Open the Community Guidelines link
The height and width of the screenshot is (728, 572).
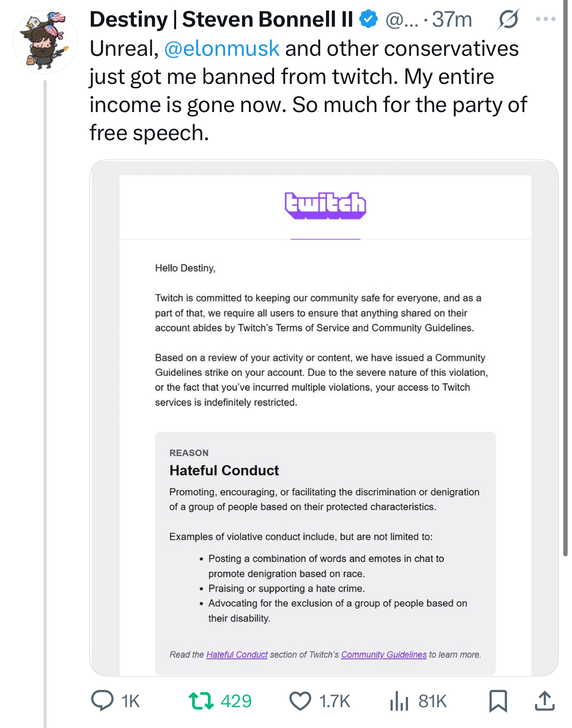tap(384, 655)
